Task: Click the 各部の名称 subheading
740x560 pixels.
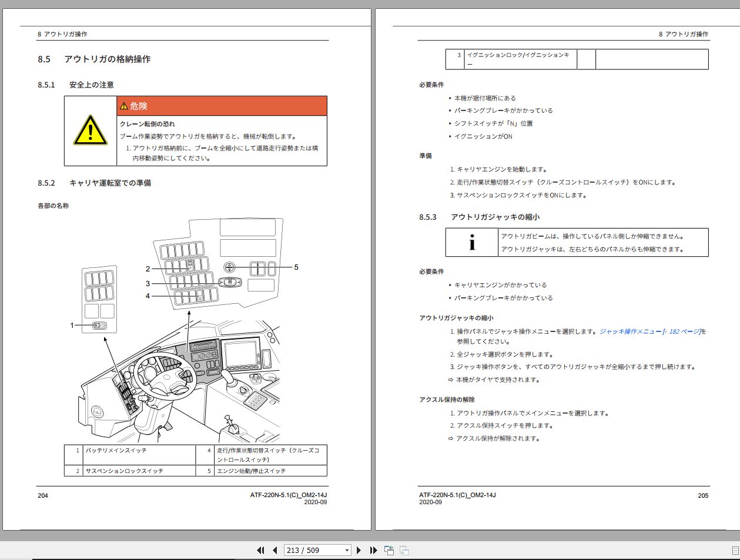Action: click(x=53, y=206)
